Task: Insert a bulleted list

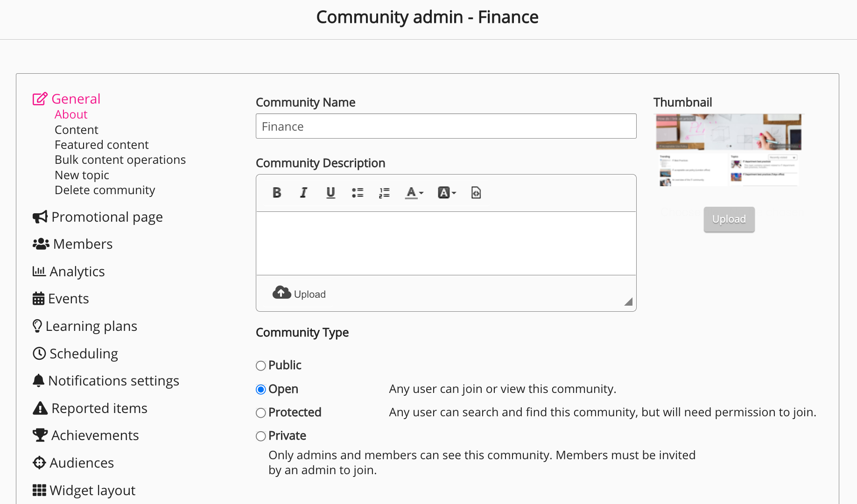Action: click(358, 193)
